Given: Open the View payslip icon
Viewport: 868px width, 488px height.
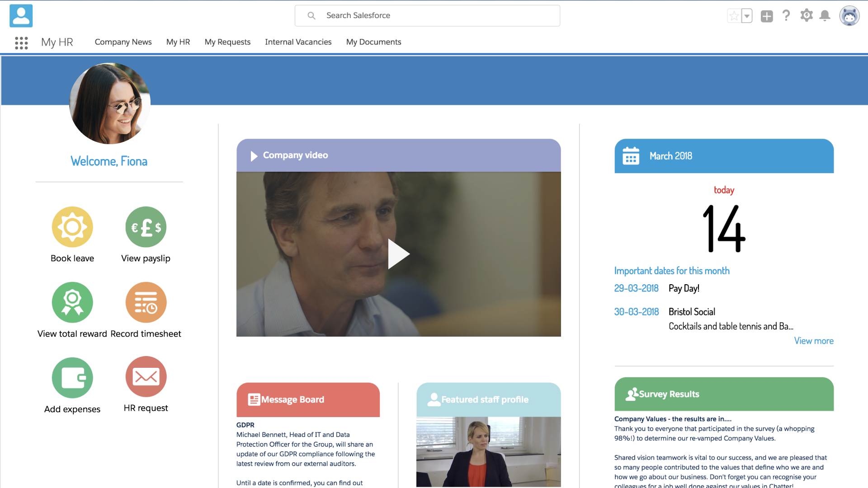Looking at the screenshot, I should tap(146, 227).
